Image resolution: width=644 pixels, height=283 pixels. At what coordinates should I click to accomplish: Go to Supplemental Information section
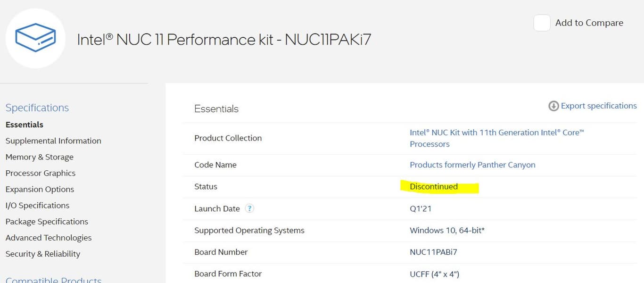[53, 141]
